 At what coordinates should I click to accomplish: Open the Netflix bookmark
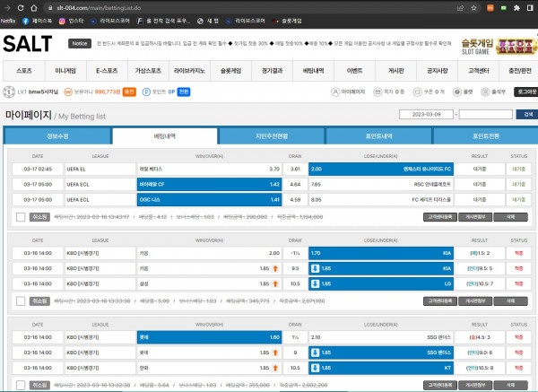(8, 19)
